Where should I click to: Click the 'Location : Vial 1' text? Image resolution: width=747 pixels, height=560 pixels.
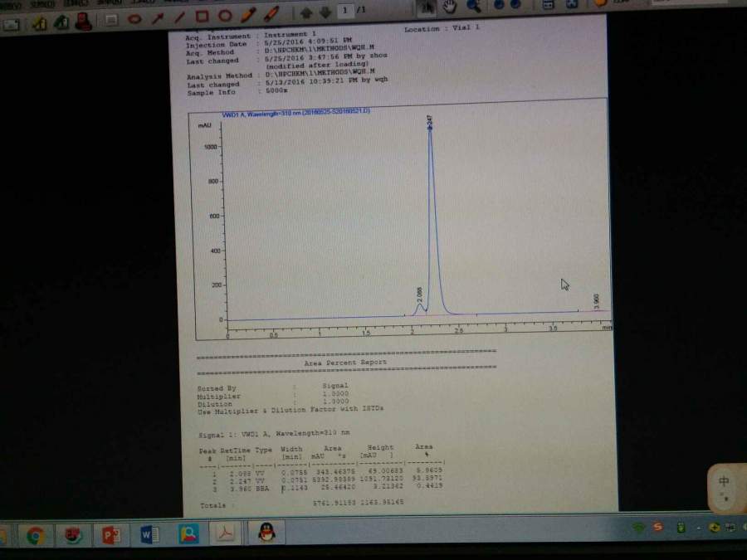coord(442,28)
